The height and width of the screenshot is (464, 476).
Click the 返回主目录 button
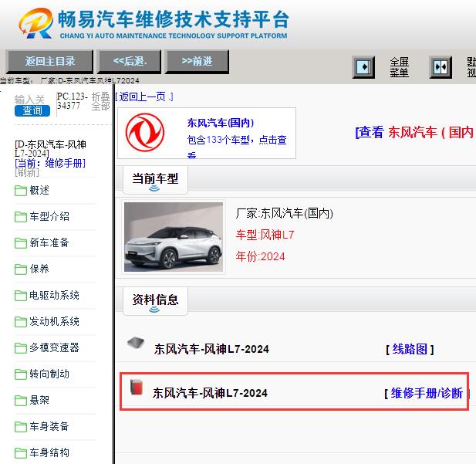click(x=50, y=62)
